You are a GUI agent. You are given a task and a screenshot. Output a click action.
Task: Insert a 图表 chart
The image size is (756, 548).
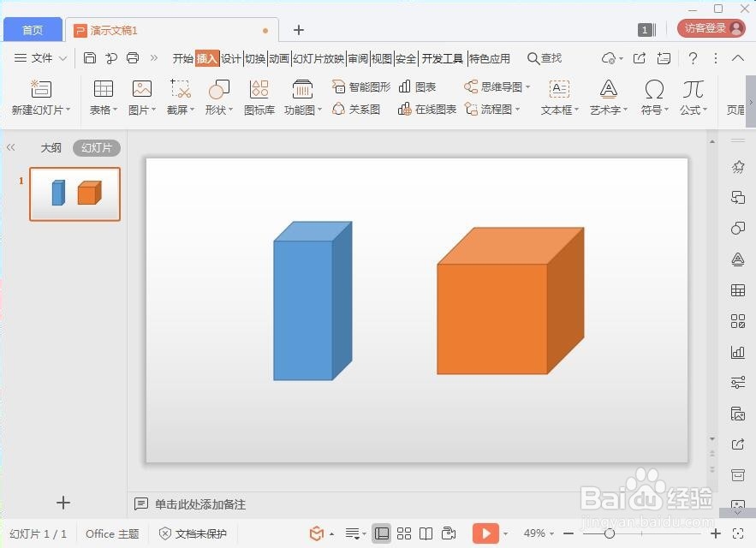click(417, 86)
